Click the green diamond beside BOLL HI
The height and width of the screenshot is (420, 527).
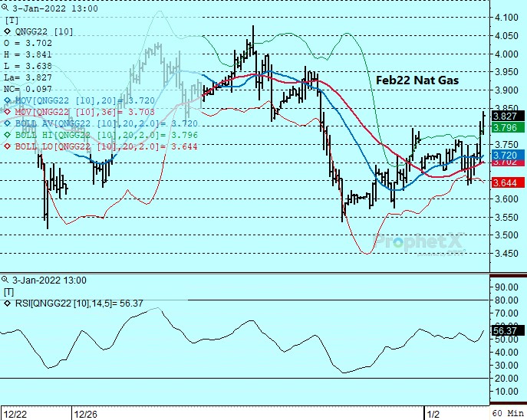(x=7, y=135)
